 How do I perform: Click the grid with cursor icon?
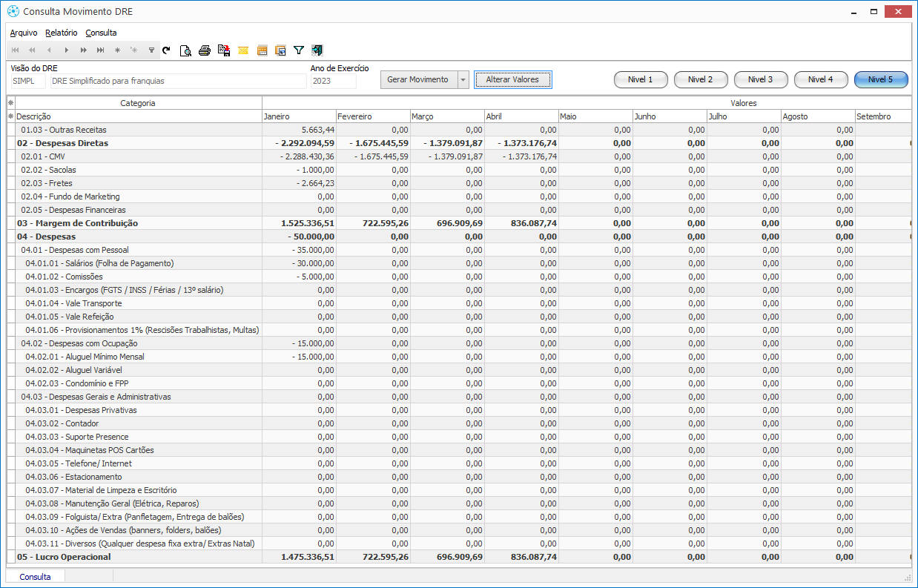coord(280,50)
